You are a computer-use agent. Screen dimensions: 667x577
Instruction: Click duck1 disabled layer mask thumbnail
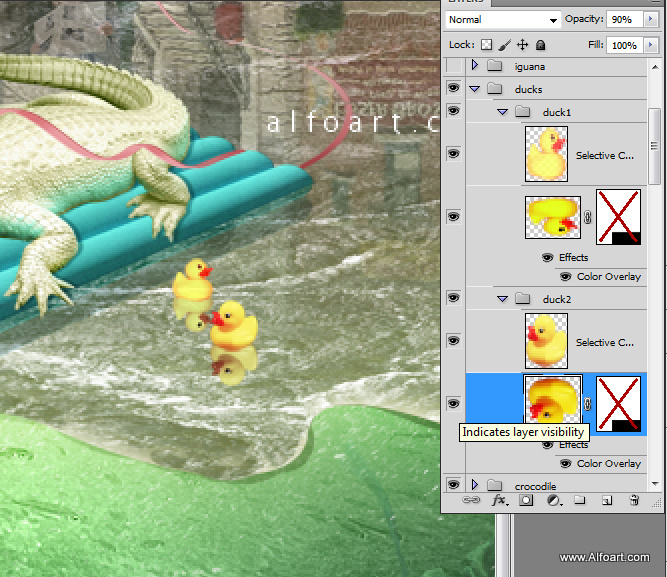tap(618, 217)
